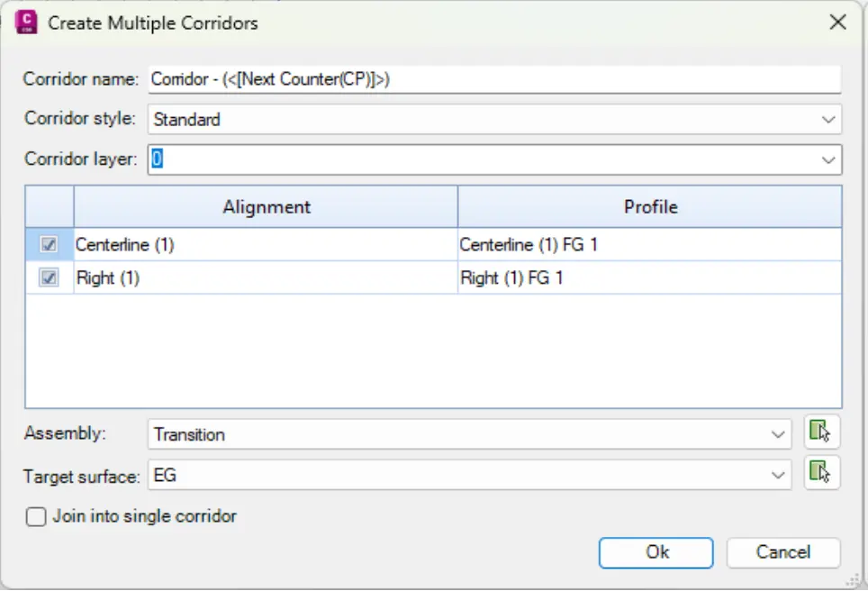
Task: Uncheck the Right (1) alignment checkbox
Action: (x=50, y=278)
